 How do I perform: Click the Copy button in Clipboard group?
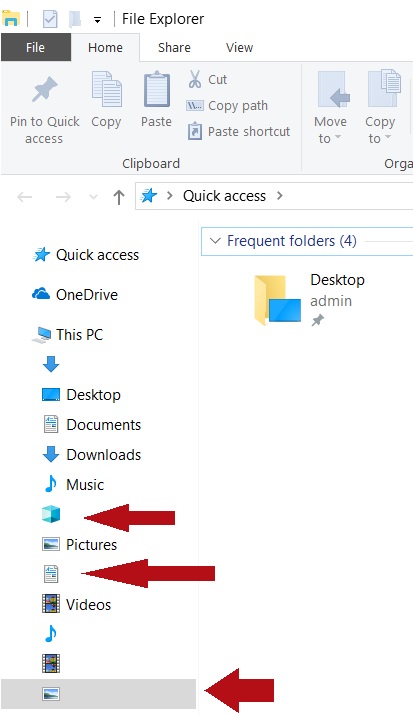(106, 100)
